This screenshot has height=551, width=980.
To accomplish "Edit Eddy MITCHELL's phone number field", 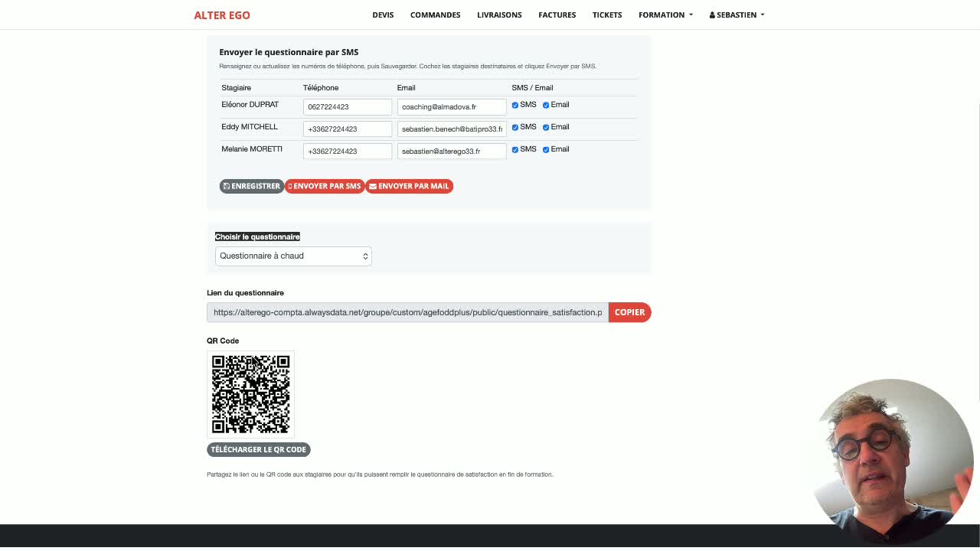I will 348,129.
